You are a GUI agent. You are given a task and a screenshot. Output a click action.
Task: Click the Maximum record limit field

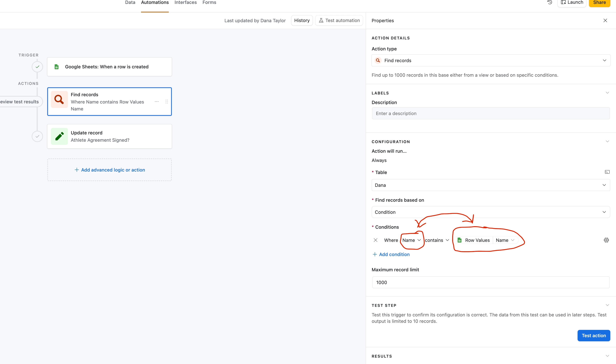(x=490, y=282)
